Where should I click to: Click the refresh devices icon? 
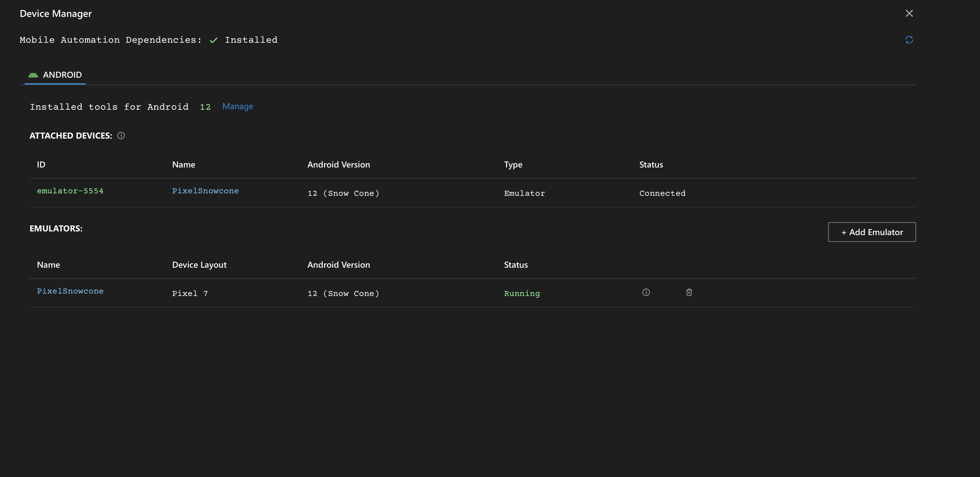(909, 40)
